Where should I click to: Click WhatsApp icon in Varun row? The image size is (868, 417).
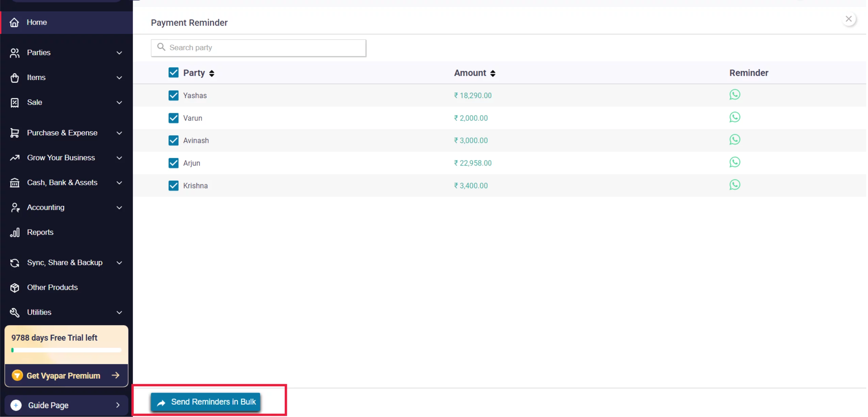[x=734, y=117]
